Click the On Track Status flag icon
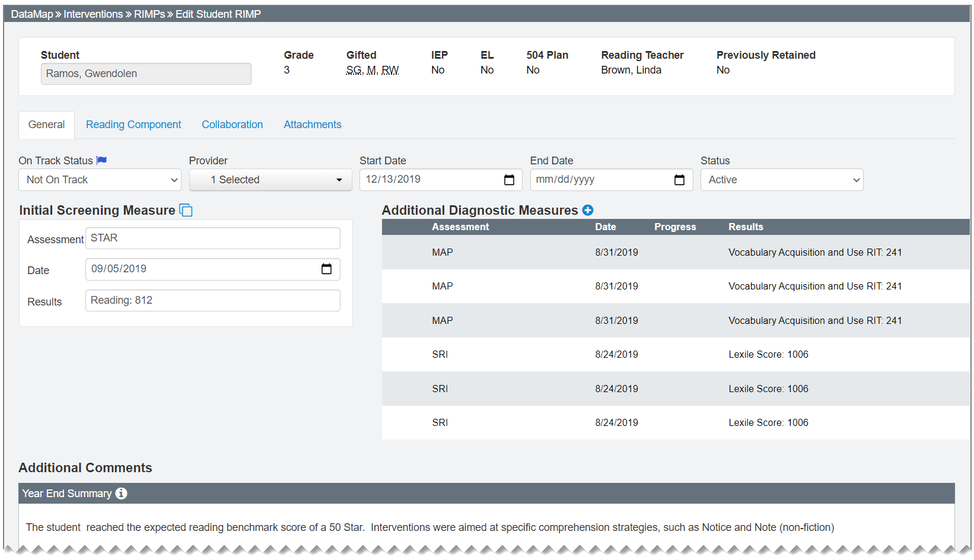The height and width of the screenshot is (560, 974). tap(101, 160)
